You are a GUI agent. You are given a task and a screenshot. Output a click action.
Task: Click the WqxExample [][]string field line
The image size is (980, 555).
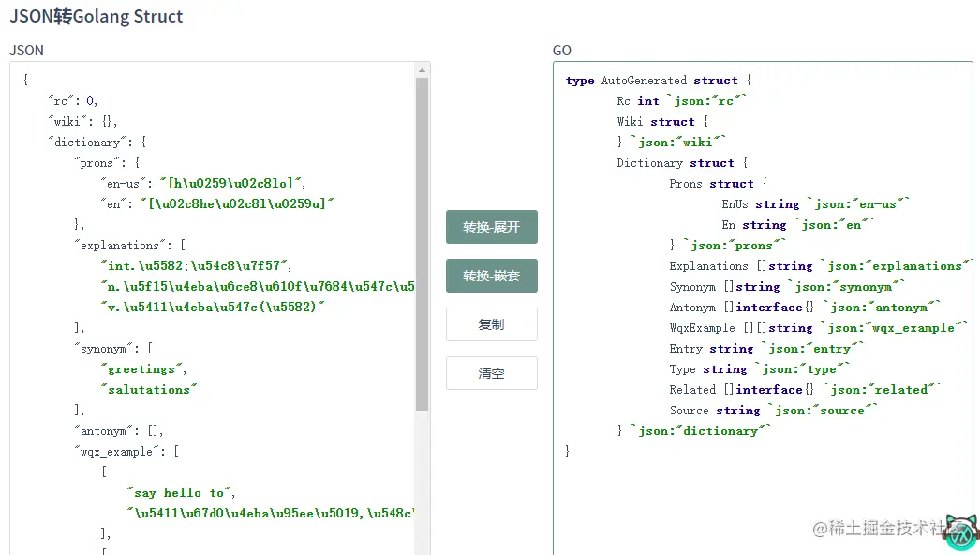[819, 328]
